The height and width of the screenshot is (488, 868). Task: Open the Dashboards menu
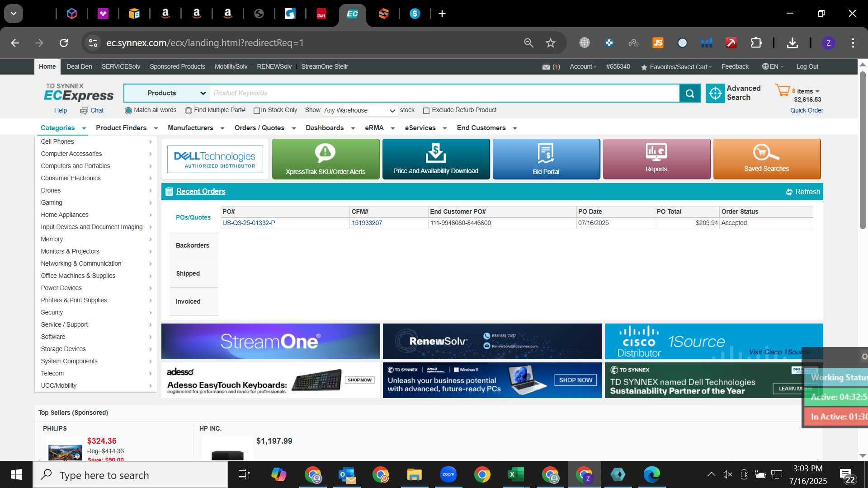click(x=330, y=128)
